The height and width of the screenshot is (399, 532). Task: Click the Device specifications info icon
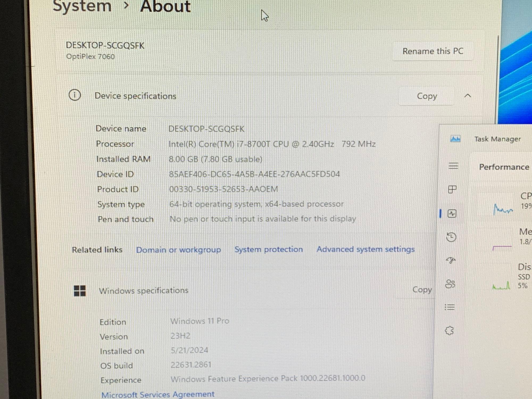pyautogui.click(x=74, y=95)
